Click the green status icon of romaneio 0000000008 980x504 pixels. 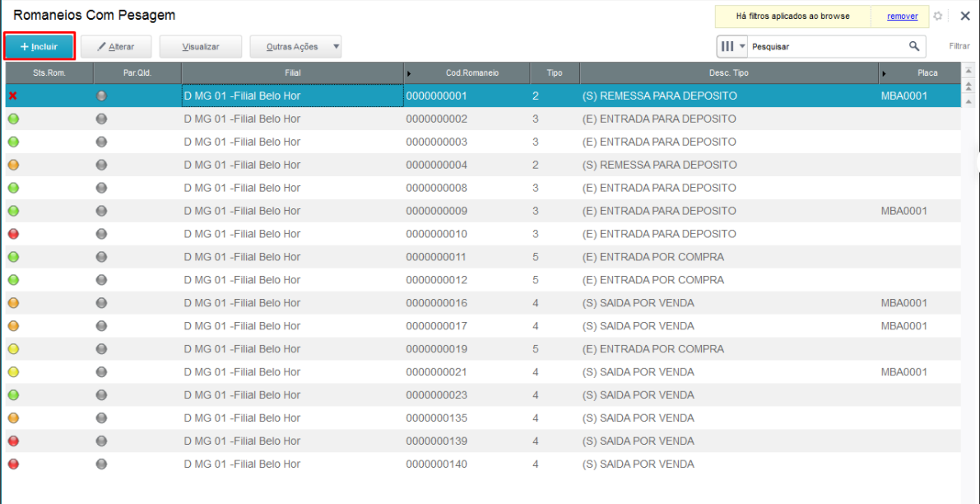click(13, 188)
